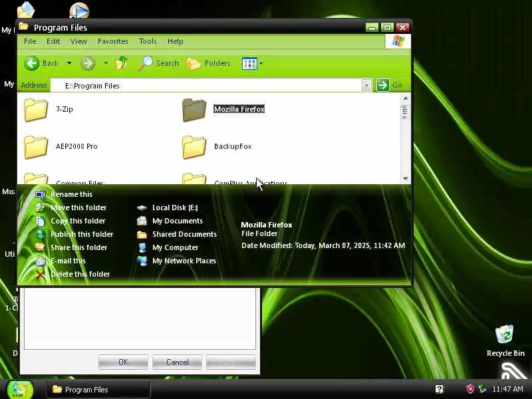Open My Network Places
Viewport: 532px width, 399px height.
[x=184, y=261]
